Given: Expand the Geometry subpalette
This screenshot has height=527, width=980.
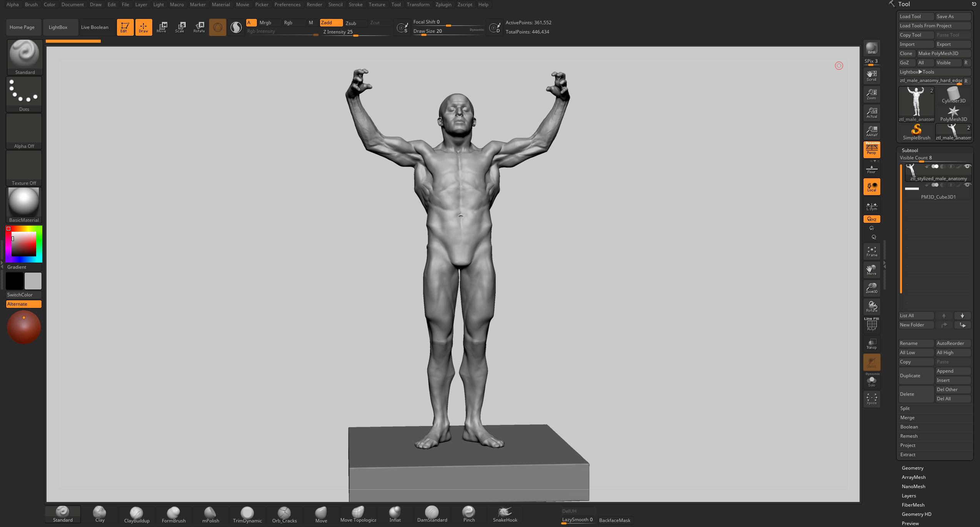Looking at the screenshot, I should (912, 468).
